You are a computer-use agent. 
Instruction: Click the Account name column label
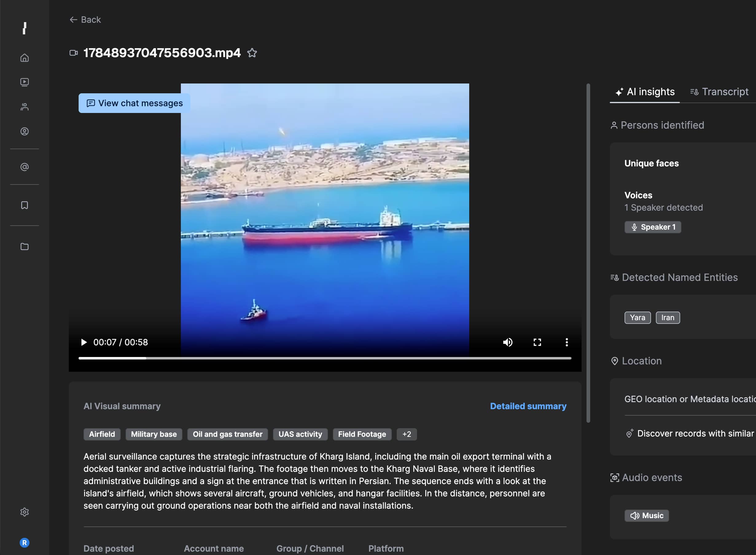click(214, 549)
